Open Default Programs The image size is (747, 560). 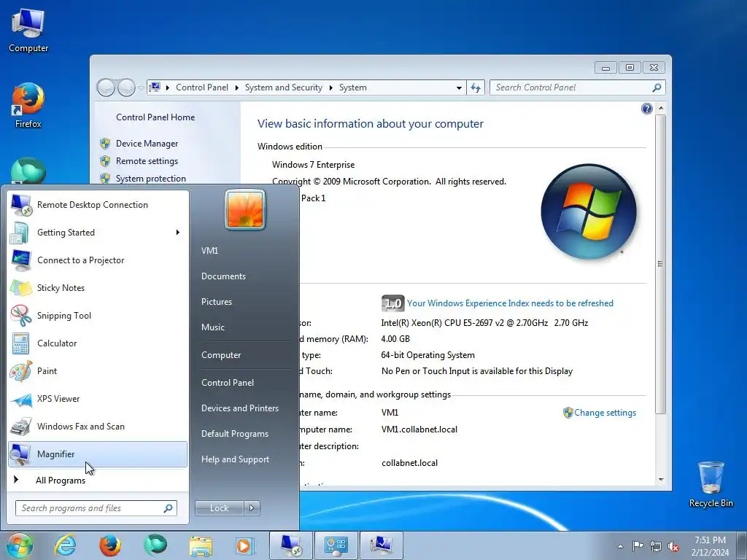235,434
